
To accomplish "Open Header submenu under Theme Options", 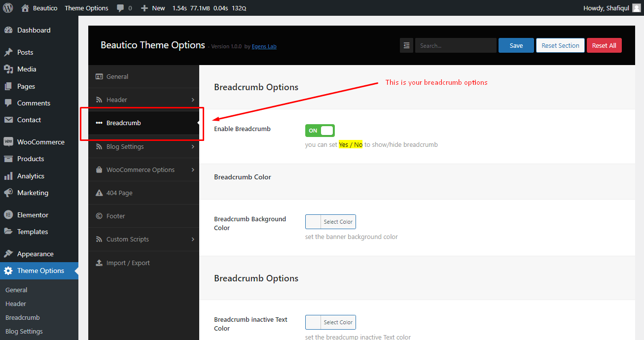I will point(16,304).
